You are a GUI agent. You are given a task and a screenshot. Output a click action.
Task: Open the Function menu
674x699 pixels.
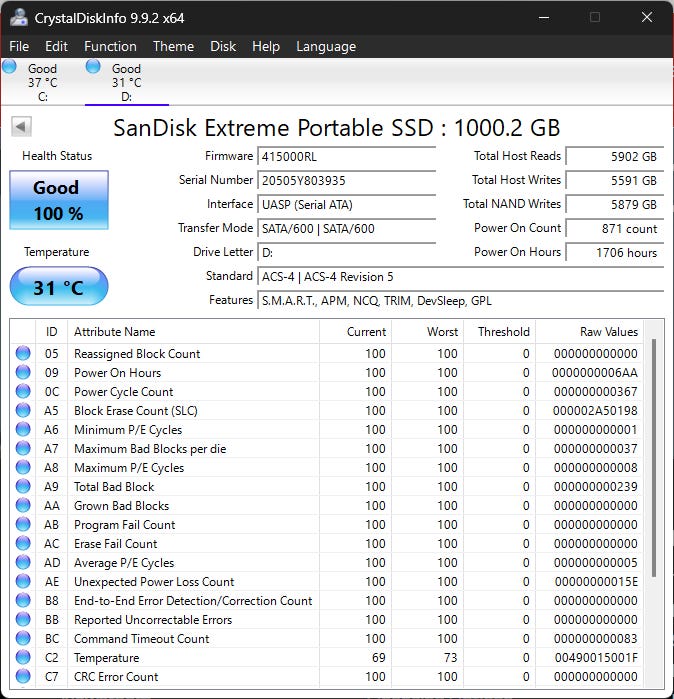point(110,46)
